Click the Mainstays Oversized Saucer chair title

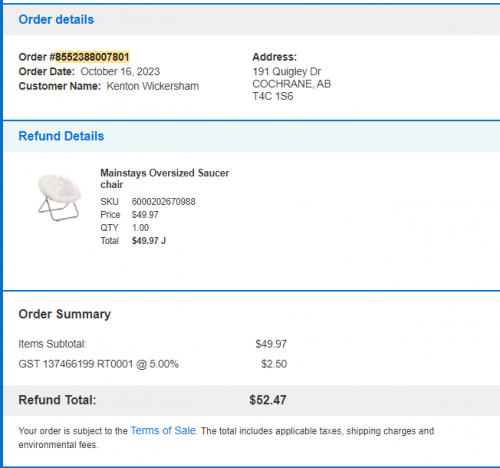(165, 179)
